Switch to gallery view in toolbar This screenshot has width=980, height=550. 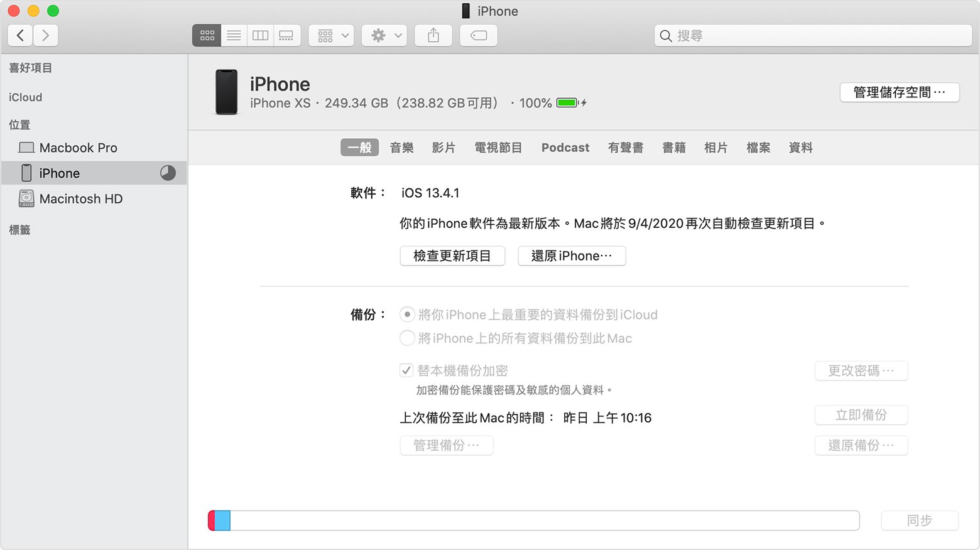(x=286, y=35)
